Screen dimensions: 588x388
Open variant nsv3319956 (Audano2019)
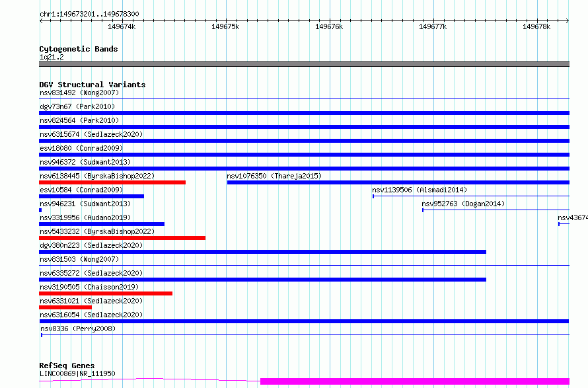click(x=85, y=217)
